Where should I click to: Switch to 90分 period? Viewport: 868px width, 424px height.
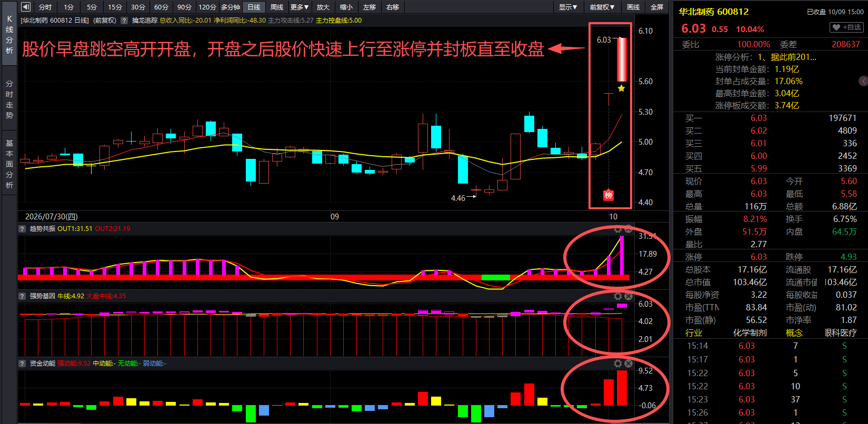185,7
